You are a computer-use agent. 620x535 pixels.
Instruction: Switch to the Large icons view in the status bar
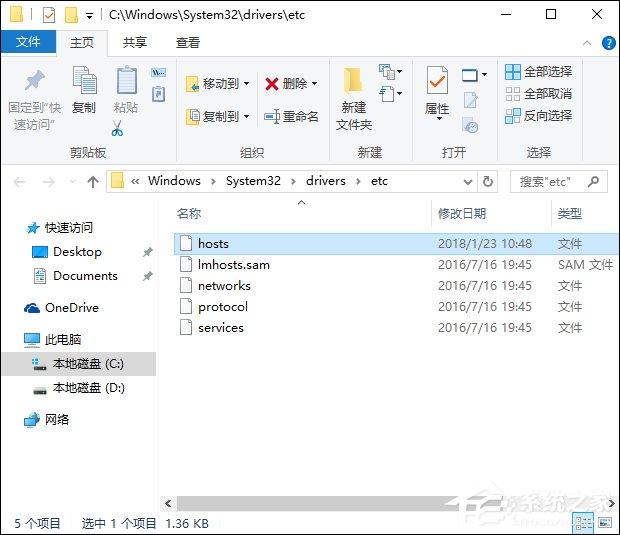[x=605, y=523]
